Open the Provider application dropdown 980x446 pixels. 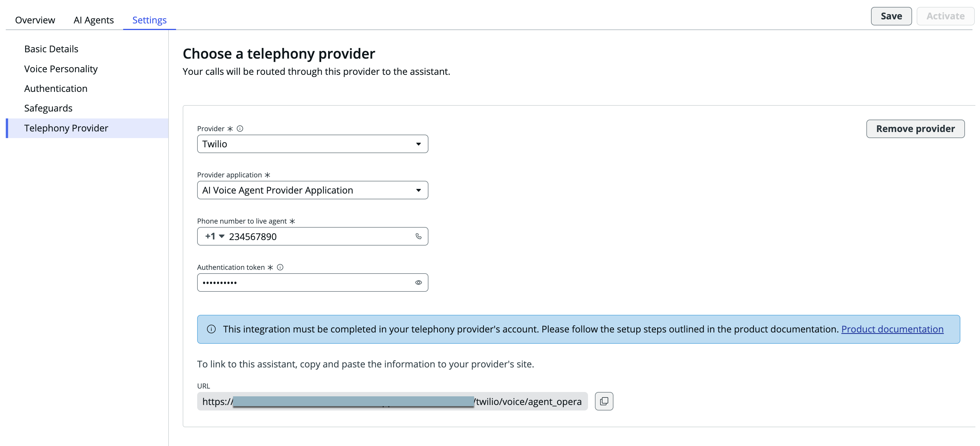point(312,190)
